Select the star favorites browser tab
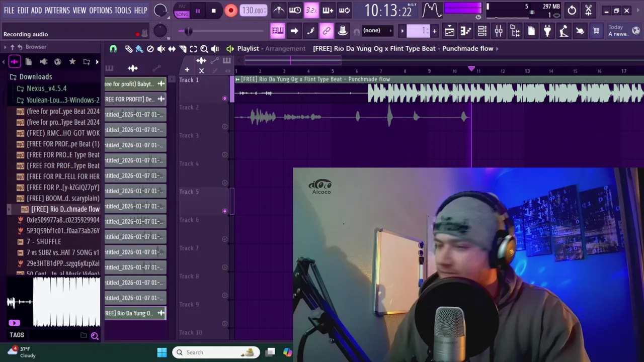Viewport: 644px width, 362px height. (x=72, y=62)
